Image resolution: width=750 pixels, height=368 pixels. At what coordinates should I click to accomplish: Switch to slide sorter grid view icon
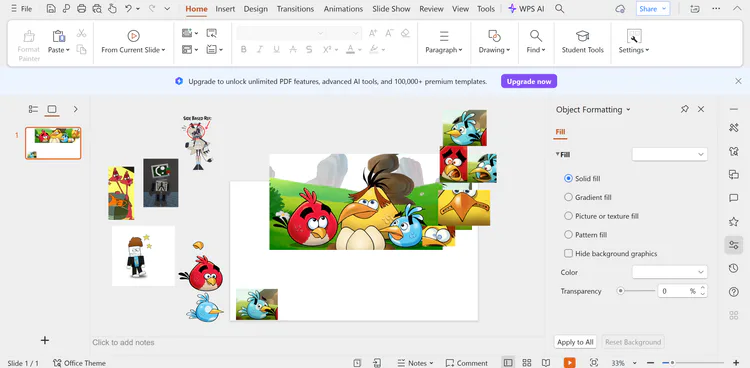527,363
